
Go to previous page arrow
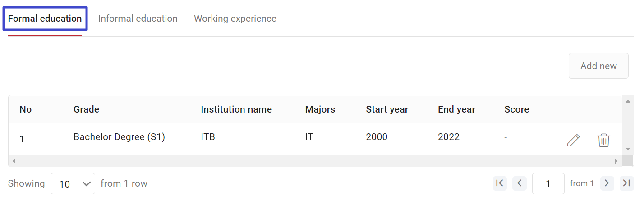(x=520, y=183)
